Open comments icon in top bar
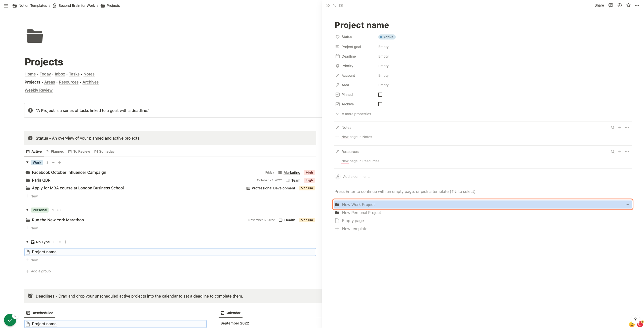Viewport: 644px width, 328px height. pyautogui.click(x=611, y=5)
